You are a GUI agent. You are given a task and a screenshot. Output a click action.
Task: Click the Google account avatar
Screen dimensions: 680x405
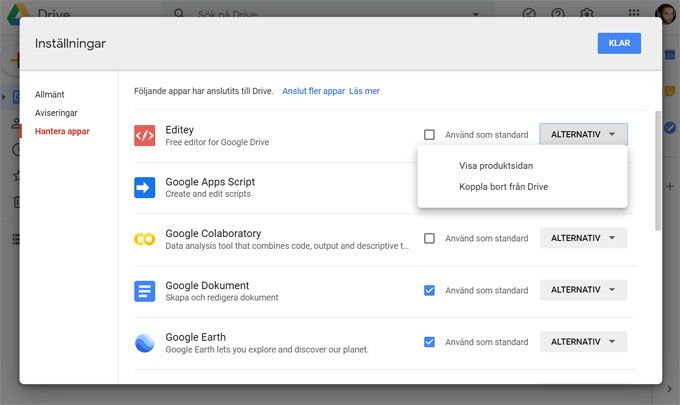[x=667, y=13]
